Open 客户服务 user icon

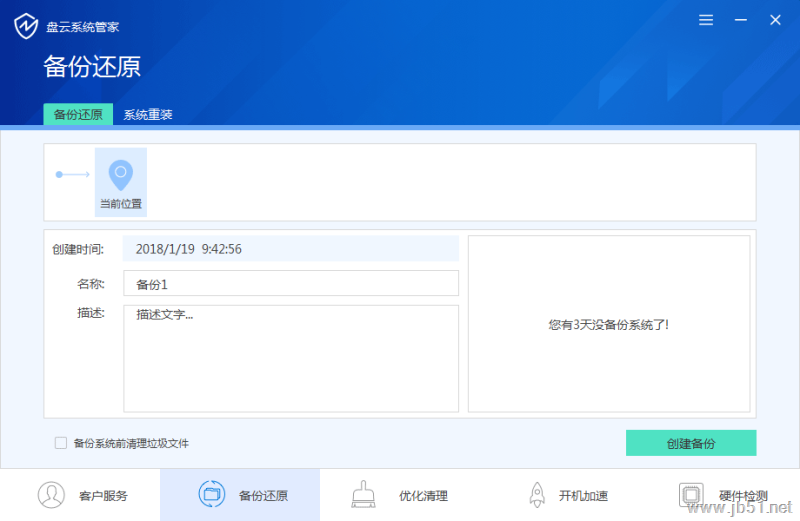51,495
